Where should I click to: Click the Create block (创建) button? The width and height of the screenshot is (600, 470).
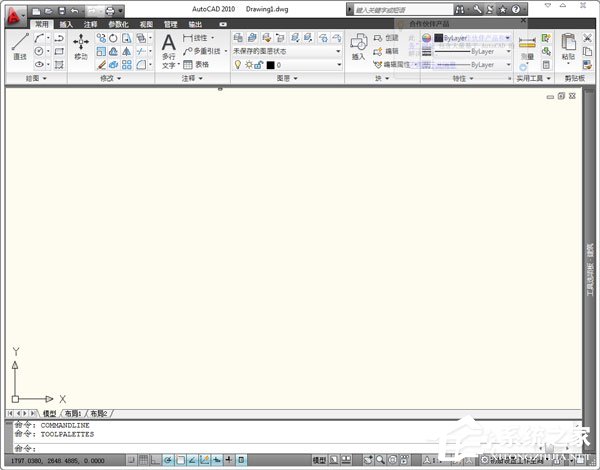[x=387, y=37]
